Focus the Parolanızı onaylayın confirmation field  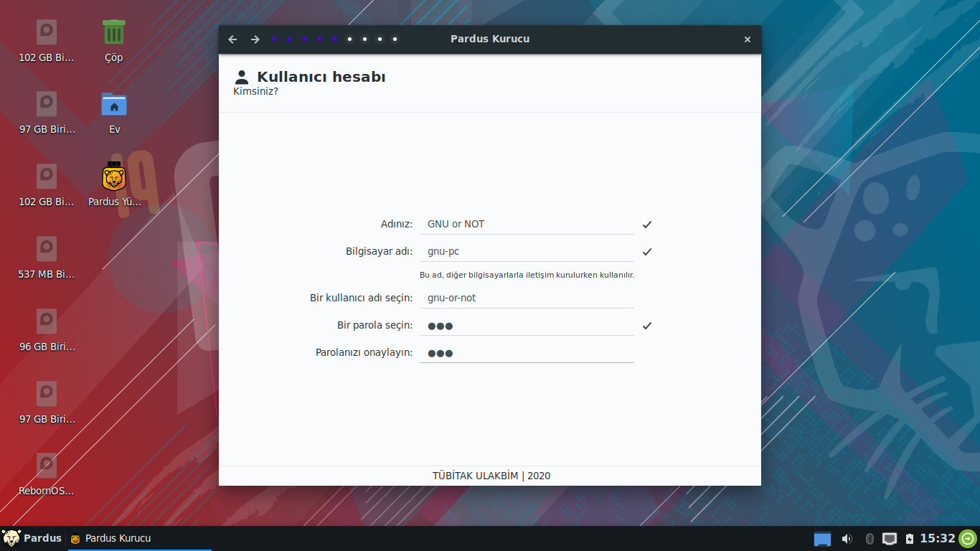click(x=527, y=353)
